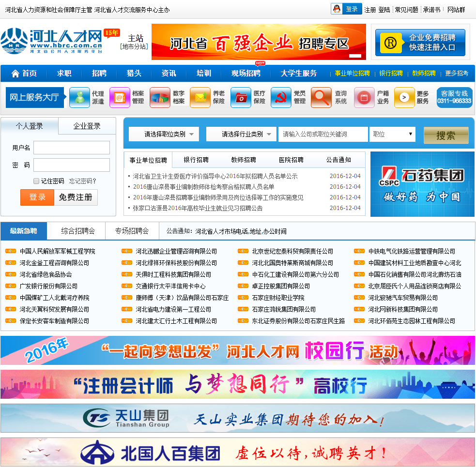Switch to the 个人登录 tab
The height and width of the screenshot is (467, 476).
pos(30,126)
